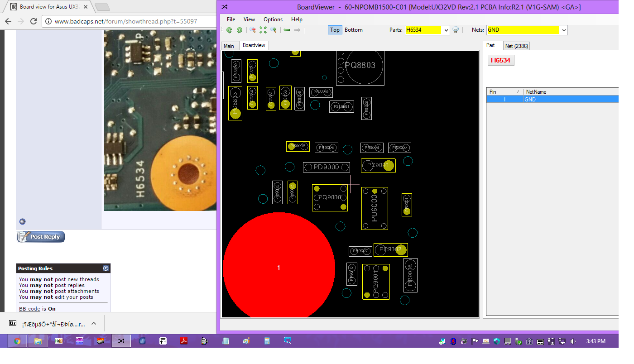
Task: Go back with the green left arrow
Action: [x=287, y=30]
